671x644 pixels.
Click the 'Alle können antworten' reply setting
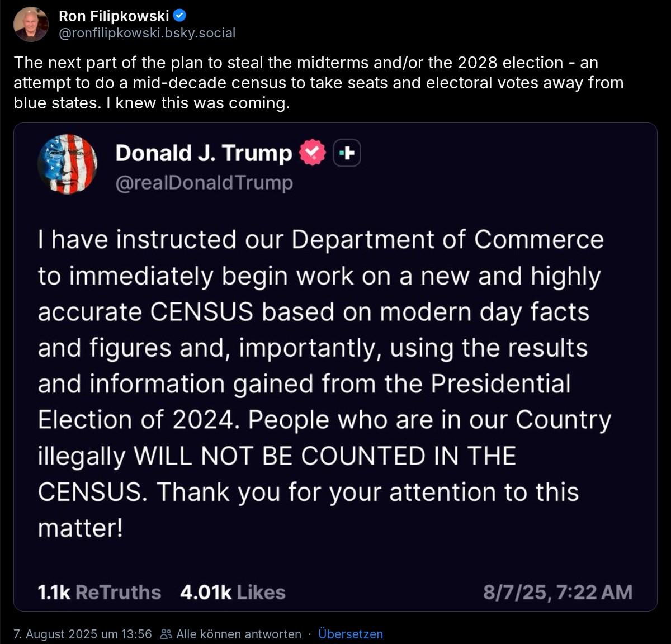(239, 634)
